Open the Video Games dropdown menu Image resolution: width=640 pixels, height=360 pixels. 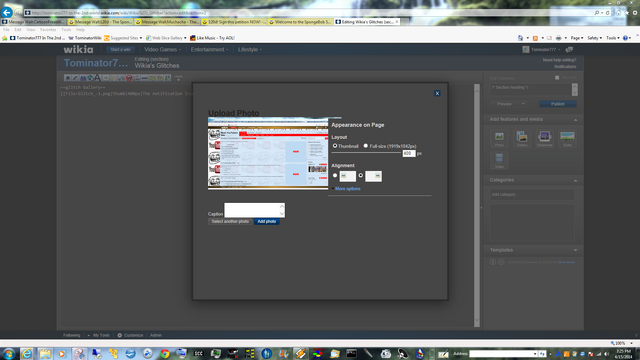(162, 49)
